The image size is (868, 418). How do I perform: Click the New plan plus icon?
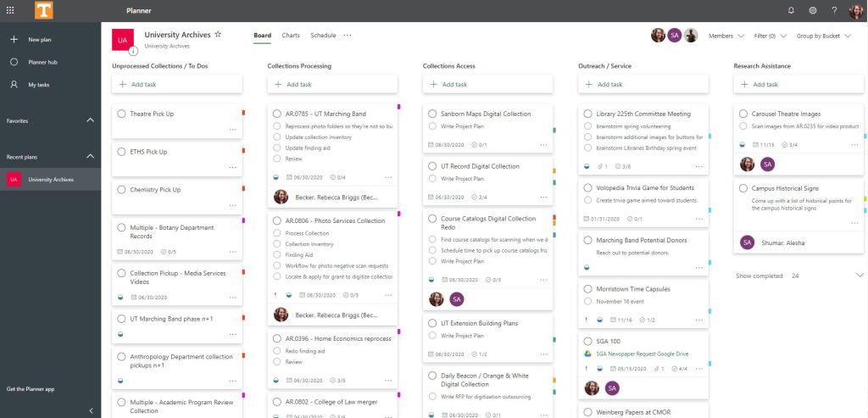[14, 39]
